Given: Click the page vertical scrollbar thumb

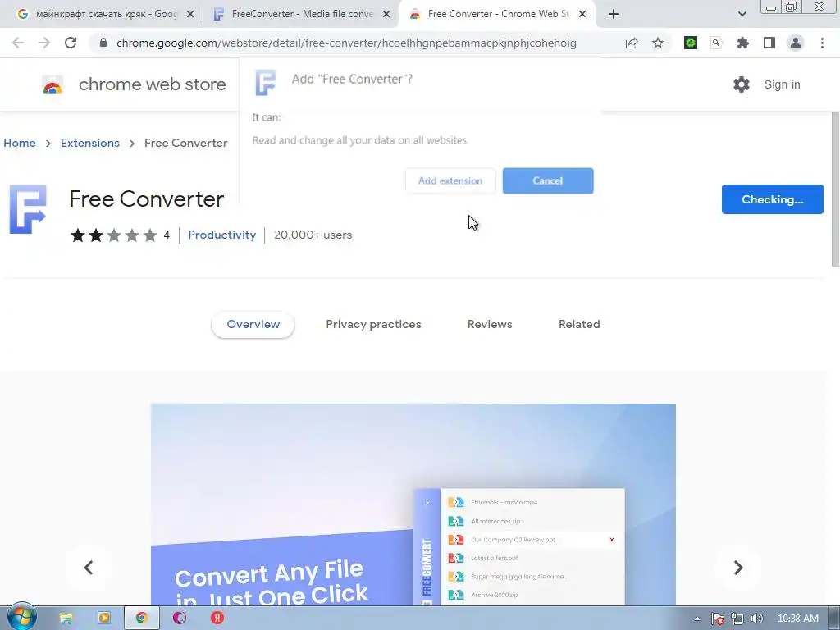Looking at the screenshot, I should (835, 188).
